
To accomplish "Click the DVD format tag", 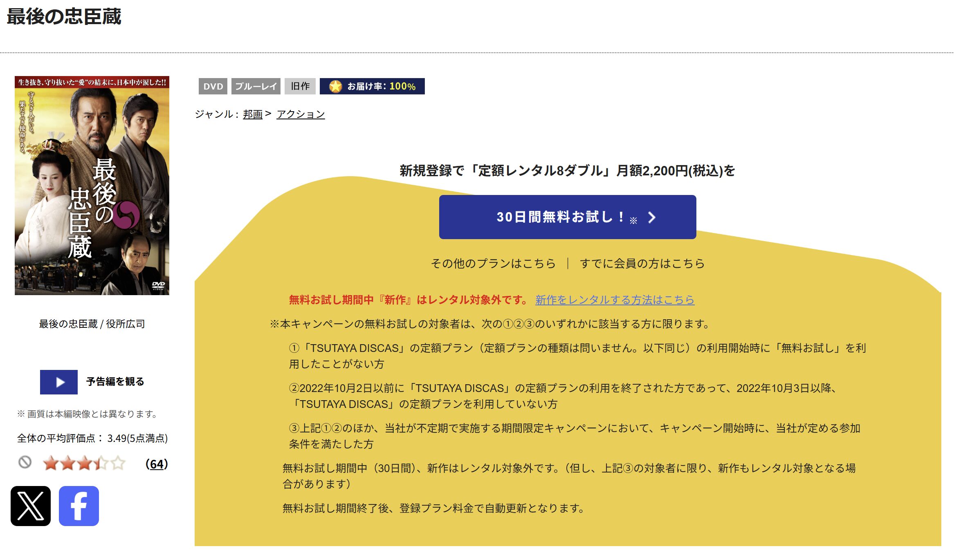I will point(213,86).
